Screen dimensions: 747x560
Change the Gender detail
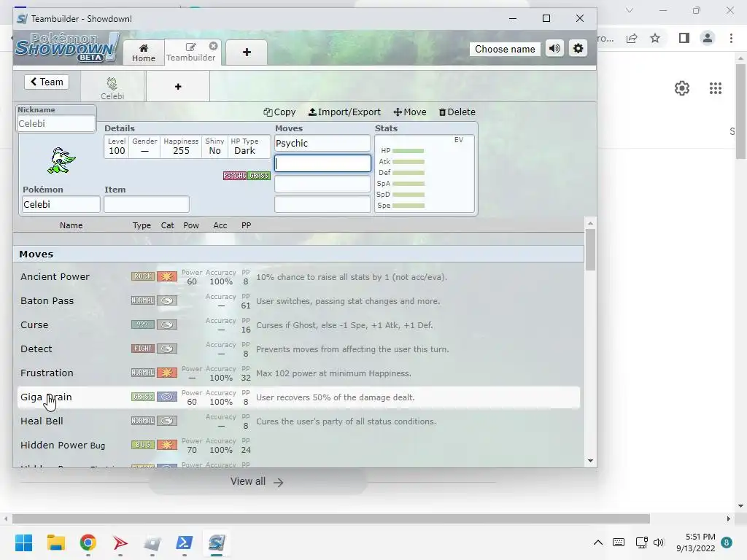[144, 147]
